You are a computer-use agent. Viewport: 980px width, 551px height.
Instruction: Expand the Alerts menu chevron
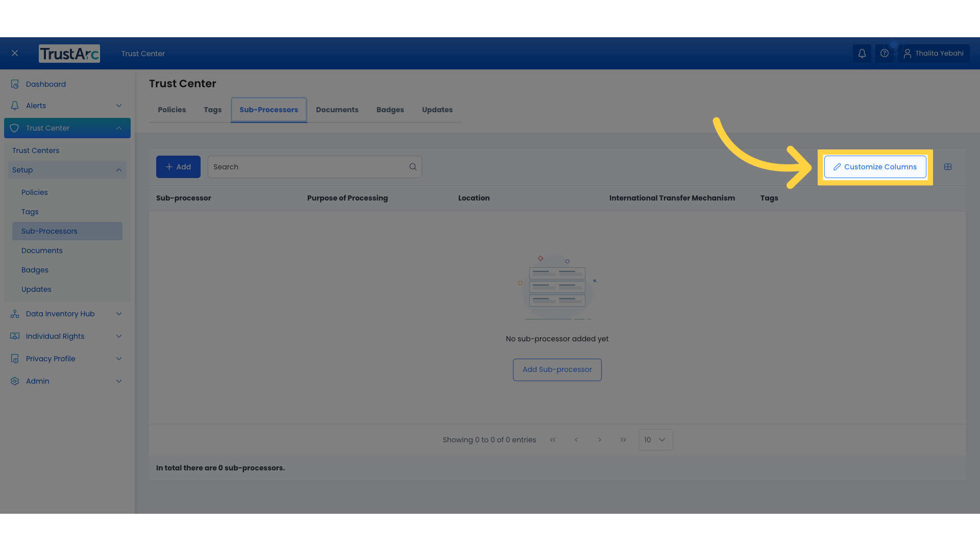tap(119, 106)
